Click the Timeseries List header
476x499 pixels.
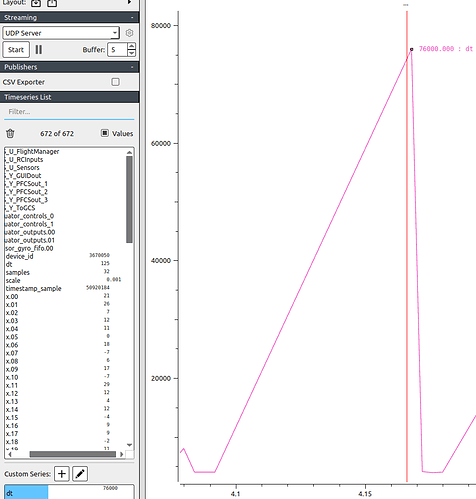(69, 97)
